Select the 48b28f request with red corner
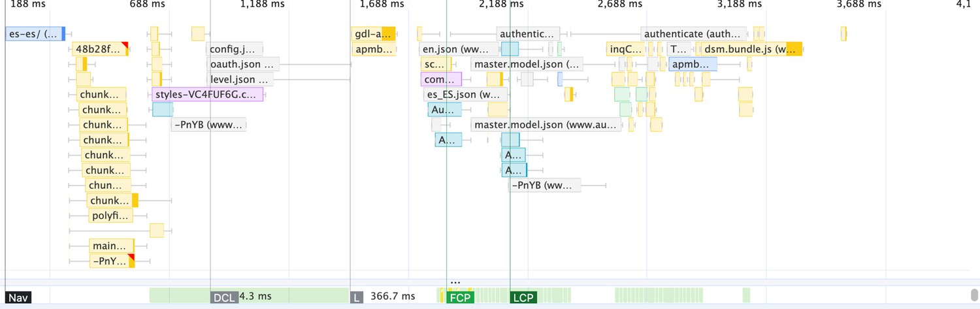This screenshot has width=980, height=309. (100, 49)
